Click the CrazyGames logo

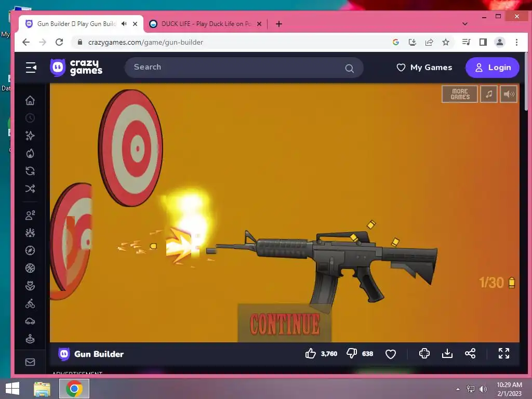click(x=76, y=67)
